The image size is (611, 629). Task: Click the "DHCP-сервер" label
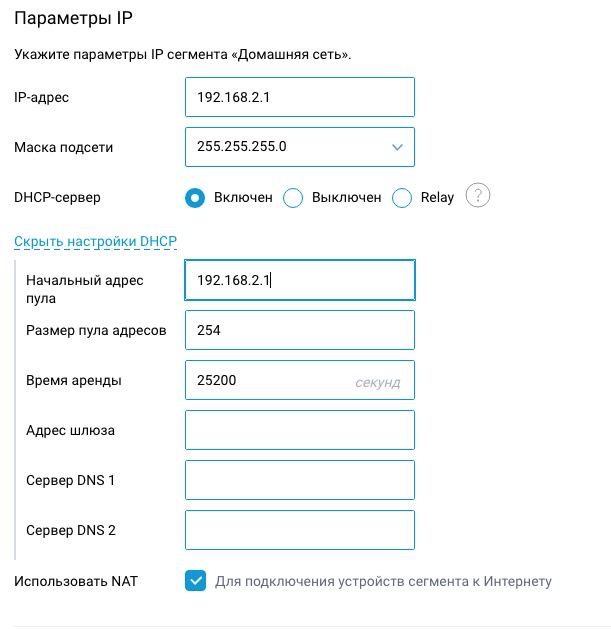(x=57, y=197)
